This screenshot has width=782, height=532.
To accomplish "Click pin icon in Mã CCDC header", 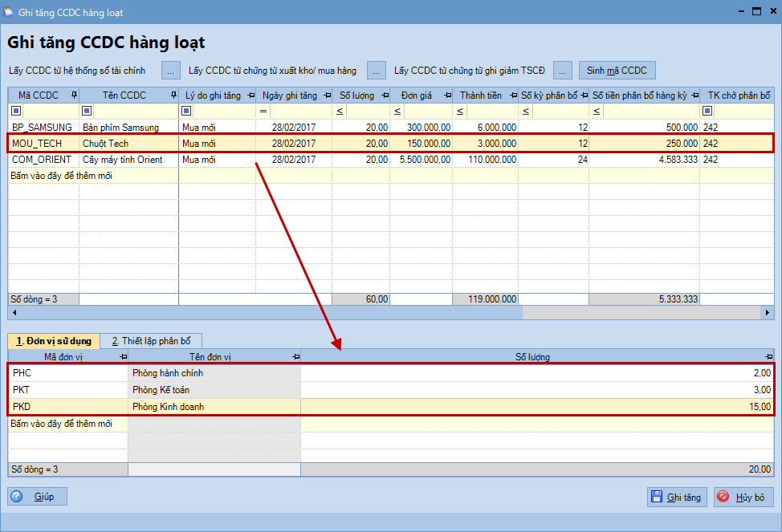I will coord(74,95).
